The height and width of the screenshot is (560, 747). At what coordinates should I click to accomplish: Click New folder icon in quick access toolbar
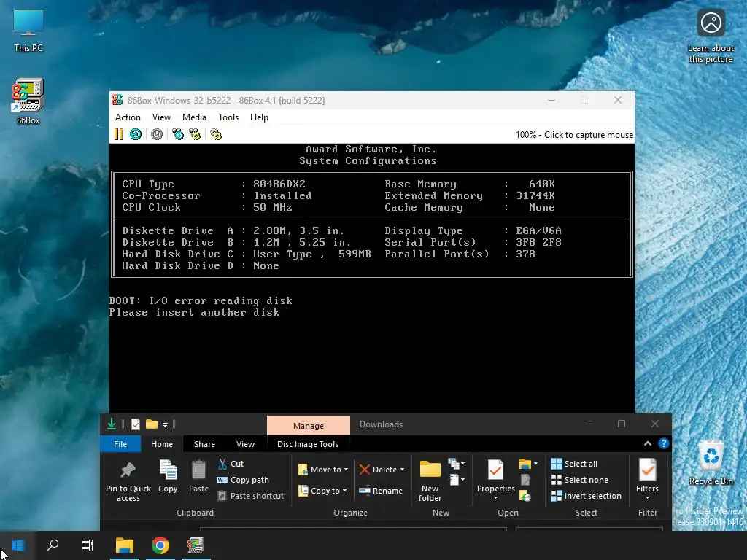152,424
